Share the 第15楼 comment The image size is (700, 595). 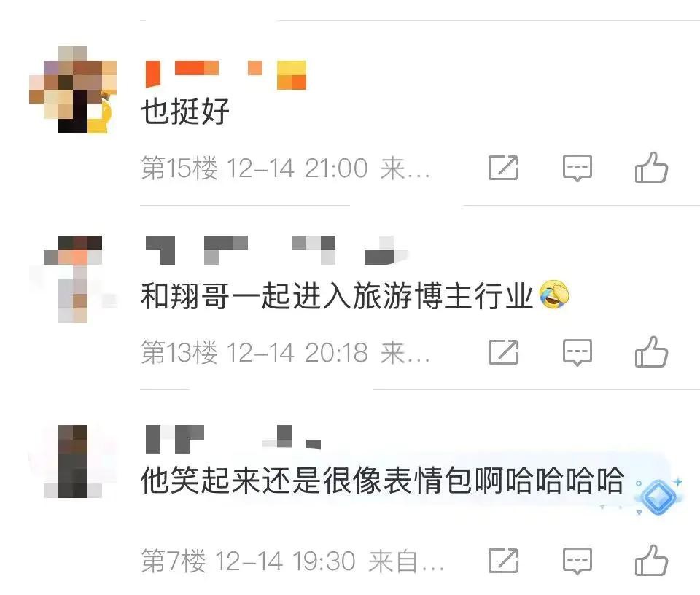(504, 168)
